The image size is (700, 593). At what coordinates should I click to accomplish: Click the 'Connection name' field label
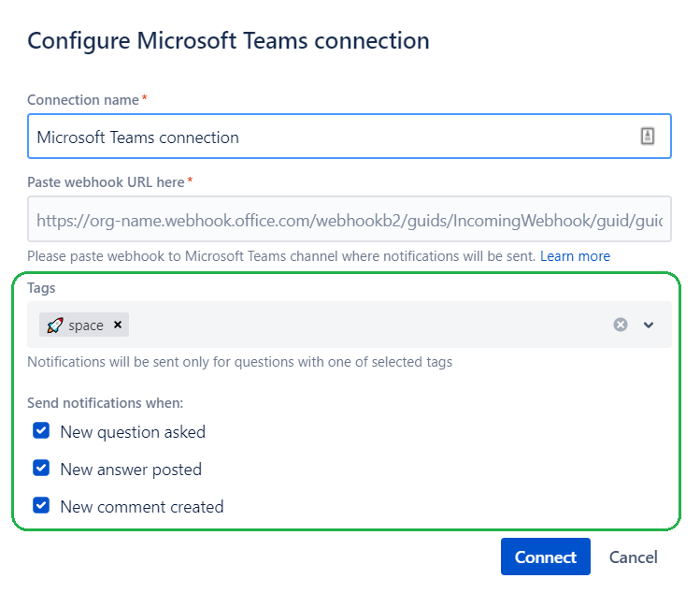[x=83, y=100]
